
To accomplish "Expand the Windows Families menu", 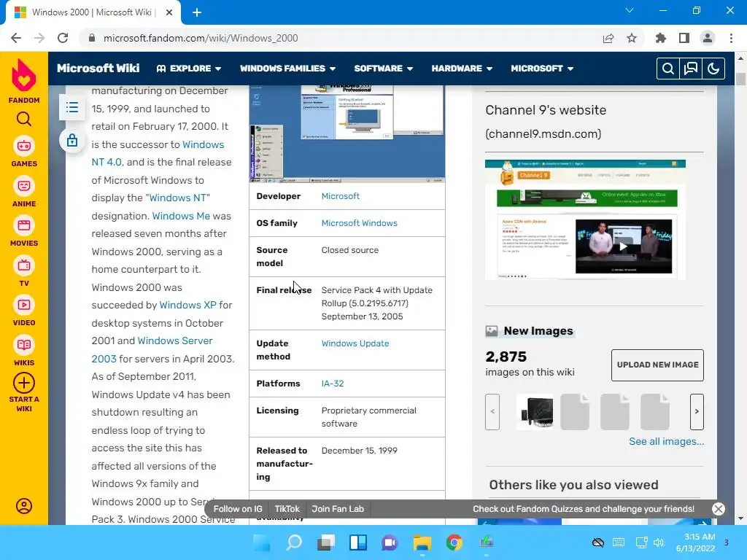I will tap(287, 69).
